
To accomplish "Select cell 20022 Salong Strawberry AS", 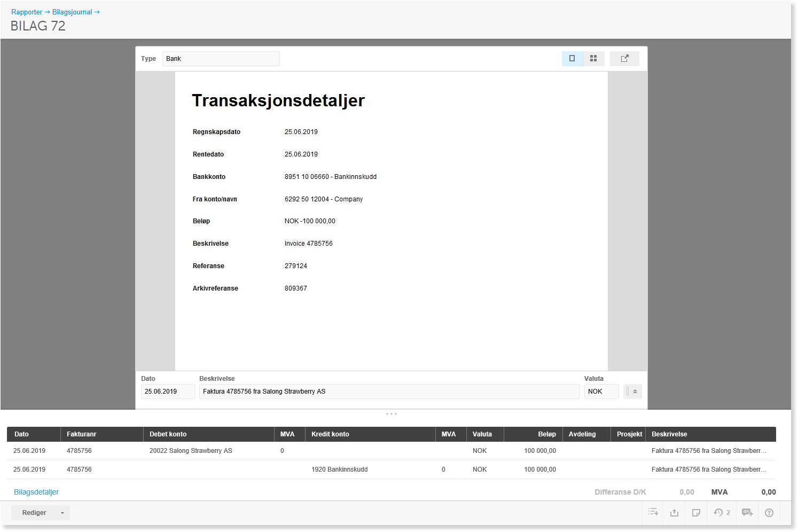I will 191,451.
